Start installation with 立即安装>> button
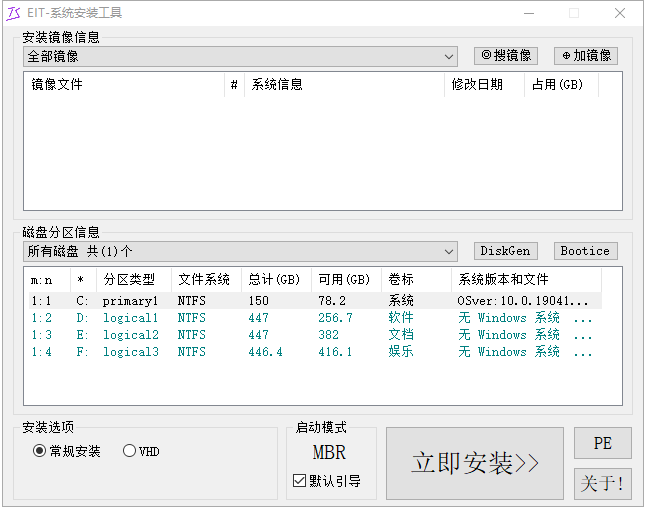 [475, 463]
